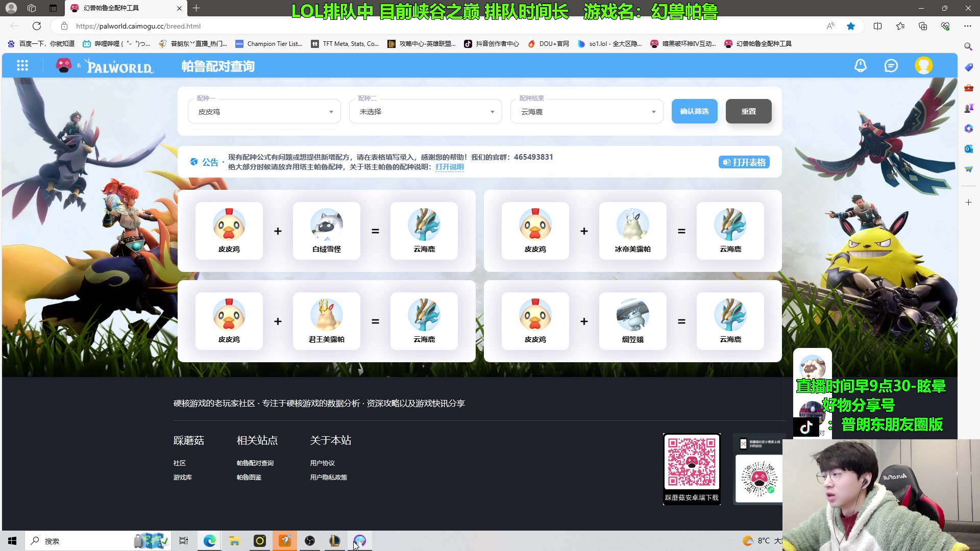
Task: Select the 冰帝美露帕 pal card
Action: (x=633, y=231)
